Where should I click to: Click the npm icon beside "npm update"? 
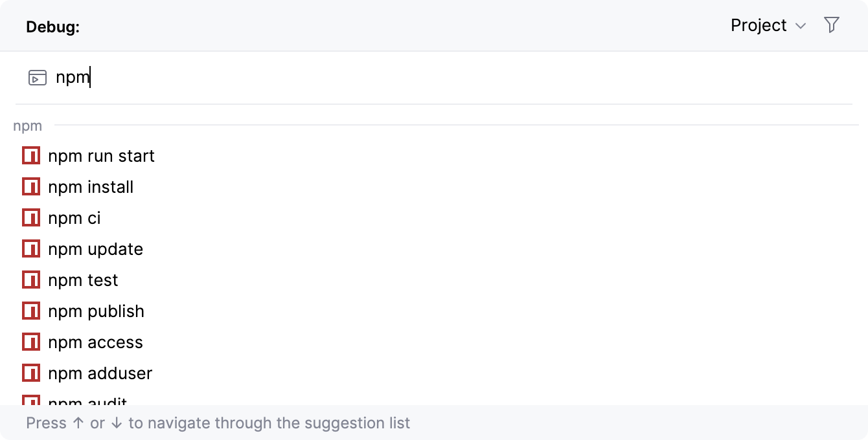pos(30,248)
